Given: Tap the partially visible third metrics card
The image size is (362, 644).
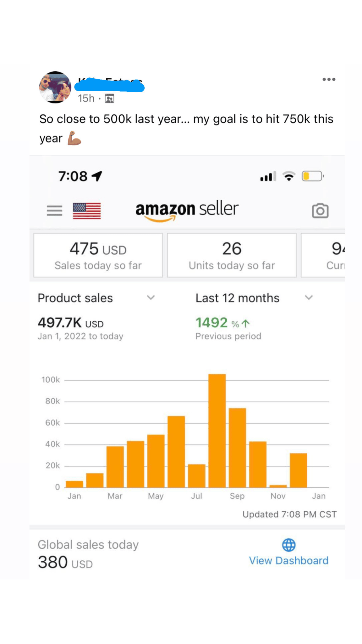Looking at the screenshot, I should point(324,255).
